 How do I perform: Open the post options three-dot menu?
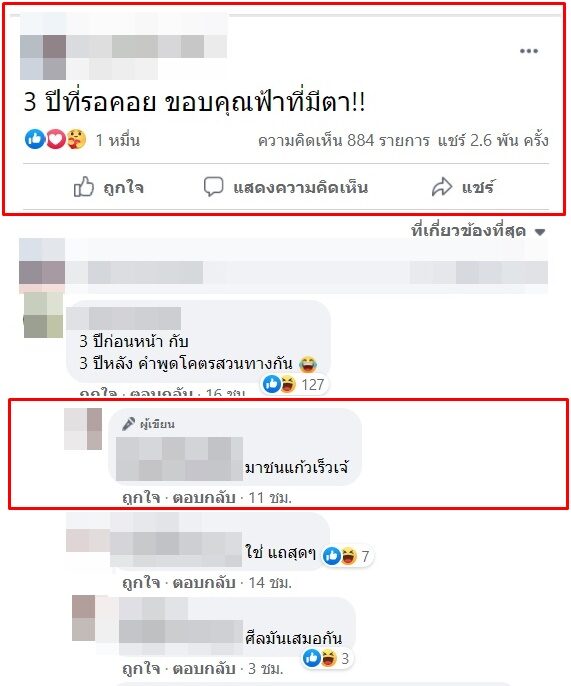[529, 51]
